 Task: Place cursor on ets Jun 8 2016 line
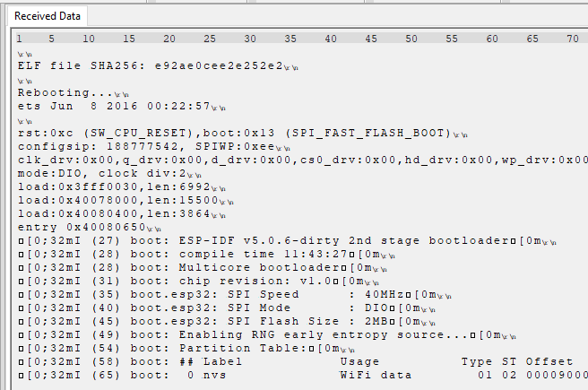coord(122,106)
